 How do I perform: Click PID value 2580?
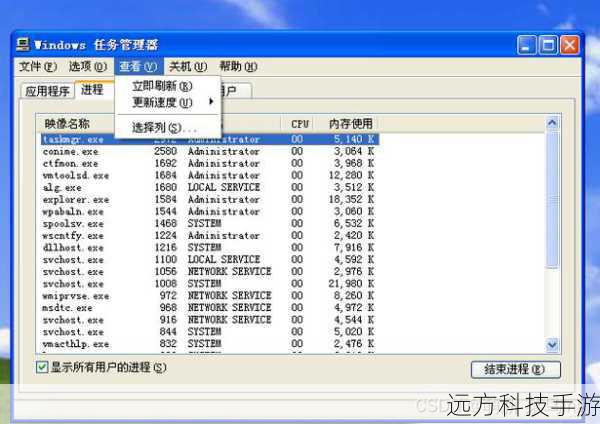coord(166,151)
